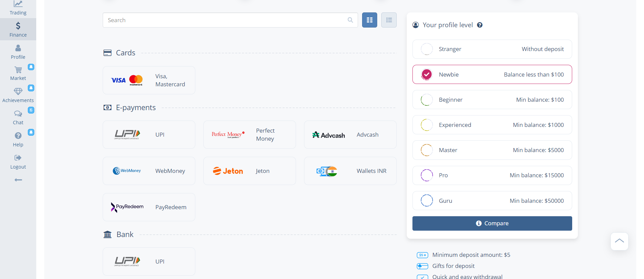Choose Wallets INR payment text
Screen dimensions: 644x279
point(371,171)
